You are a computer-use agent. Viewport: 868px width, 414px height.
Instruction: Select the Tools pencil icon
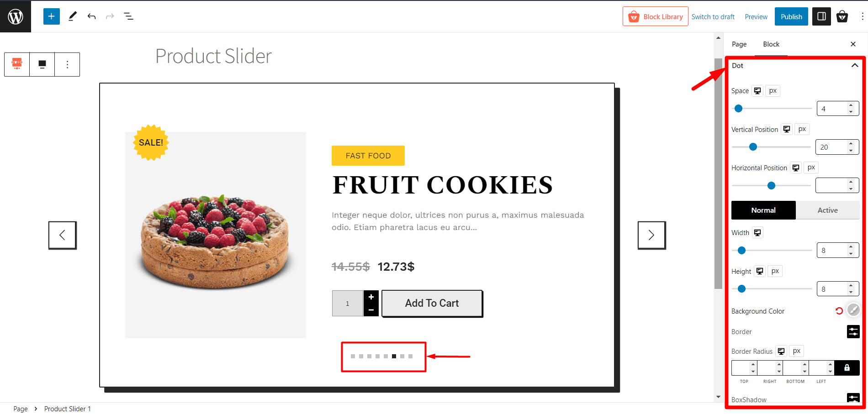[72, 16]
